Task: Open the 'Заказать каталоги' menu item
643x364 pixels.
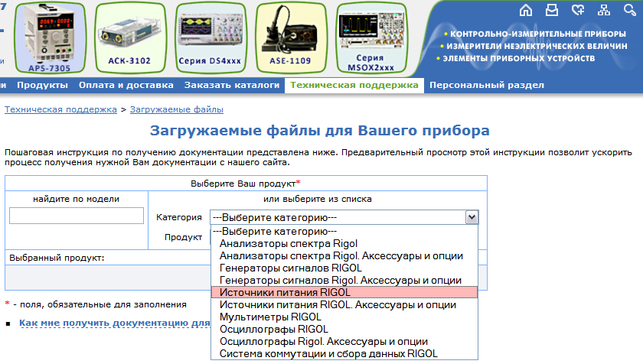Action: click(231, 86)
